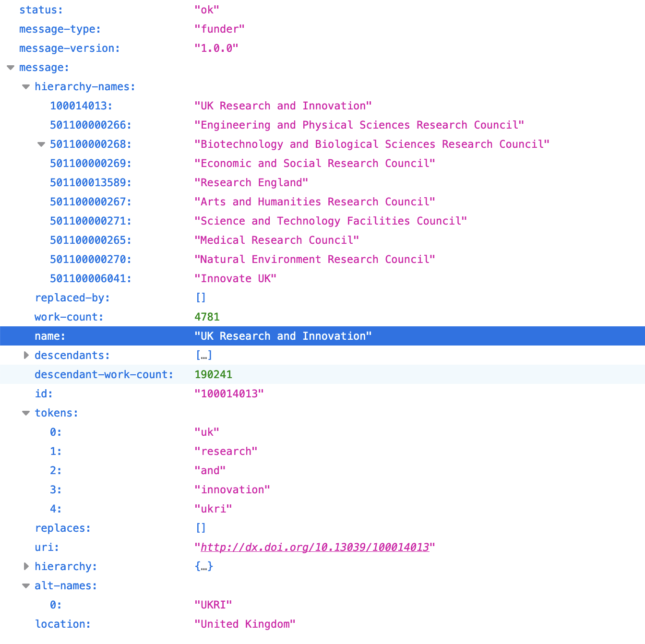Select the Medical Research Council entry
Image resolution: width=645 pixels, height=644 pixels.
click(x=276, y=240)
